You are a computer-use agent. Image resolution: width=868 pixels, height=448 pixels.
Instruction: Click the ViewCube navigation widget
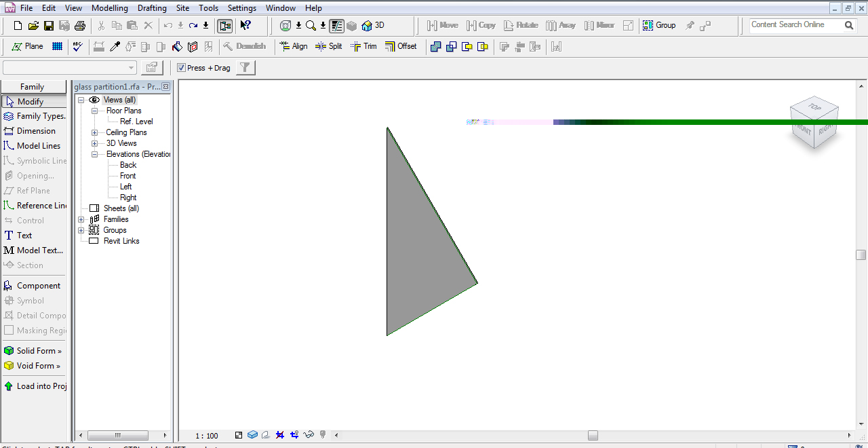[x=814, y=121]
